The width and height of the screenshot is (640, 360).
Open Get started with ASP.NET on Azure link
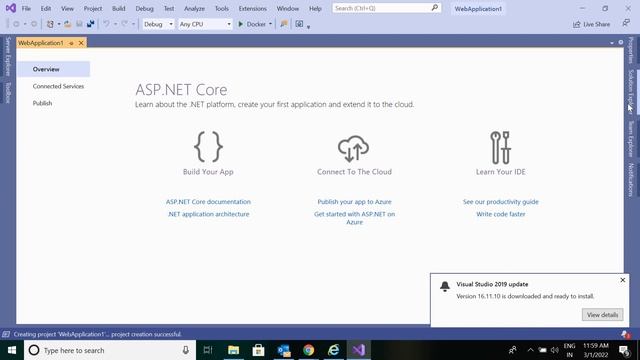[x=354, y=218]
